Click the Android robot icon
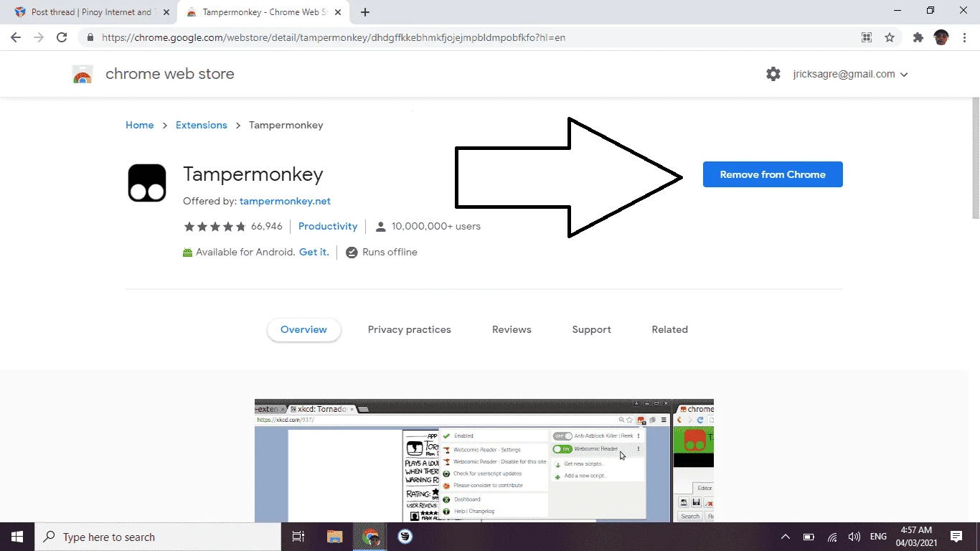980x551 pixels. 188,253
